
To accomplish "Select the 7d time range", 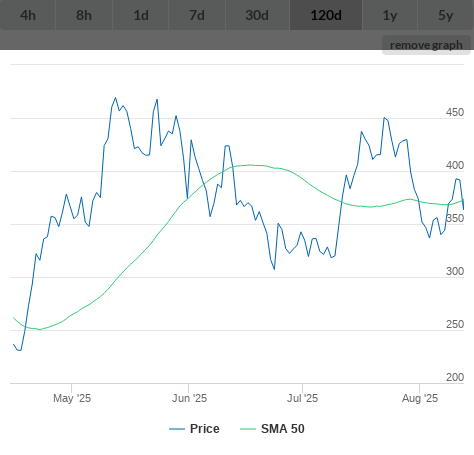I will pos(197,15).
